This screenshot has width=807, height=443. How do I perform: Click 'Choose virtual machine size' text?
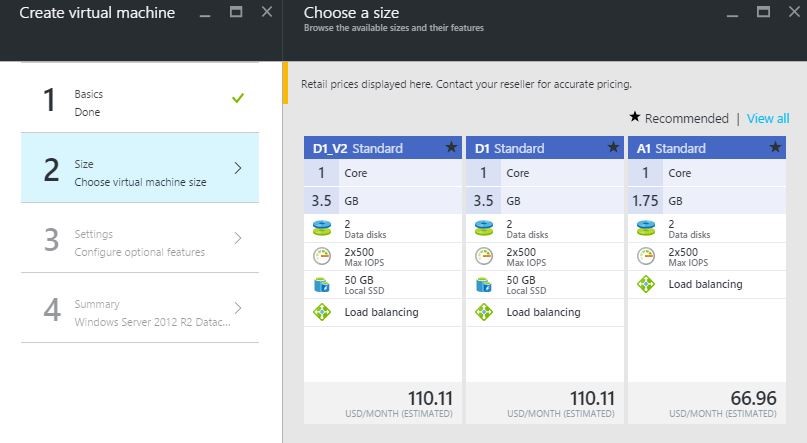(140, 182)
